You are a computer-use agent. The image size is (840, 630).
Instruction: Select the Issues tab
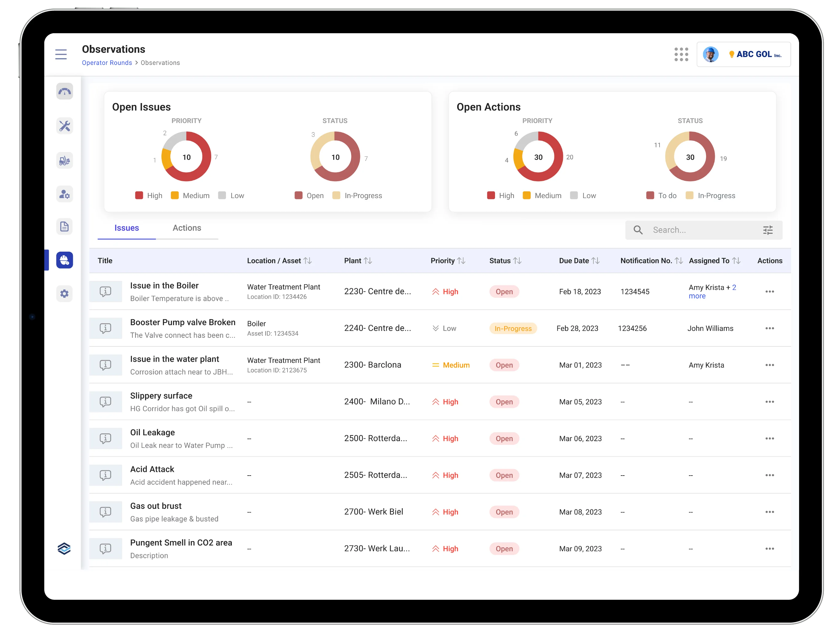coord(127,228)
